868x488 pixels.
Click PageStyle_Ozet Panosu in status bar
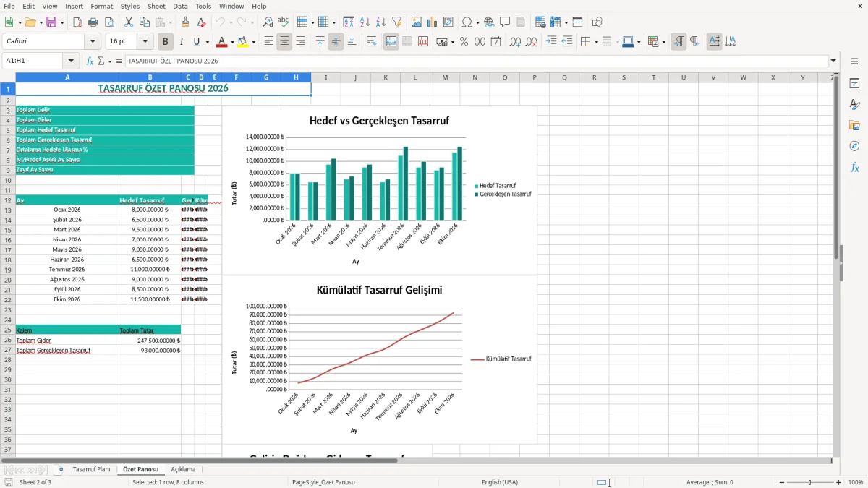click(323, 482)
